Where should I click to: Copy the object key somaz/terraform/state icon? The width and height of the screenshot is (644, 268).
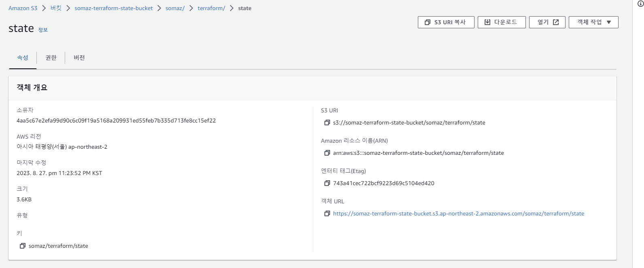coord(23,246)
